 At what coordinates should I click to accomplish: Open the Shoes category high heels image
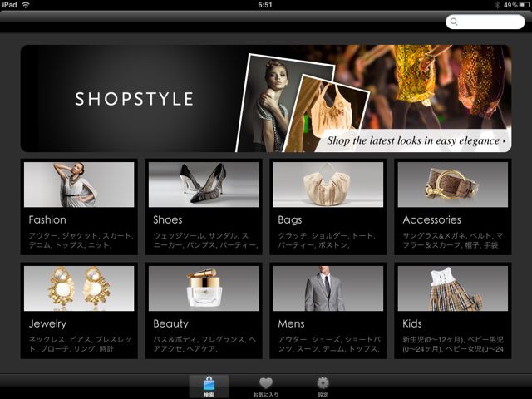tap(204, 185)
